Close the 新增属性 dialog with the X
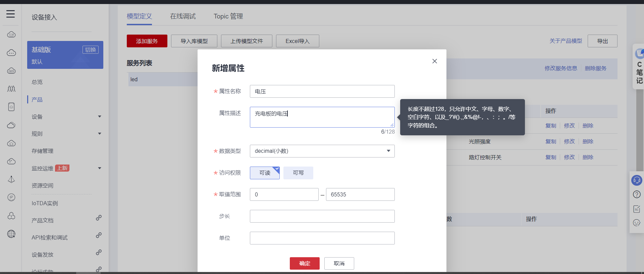Screen dimensions: 644x274 435,61
